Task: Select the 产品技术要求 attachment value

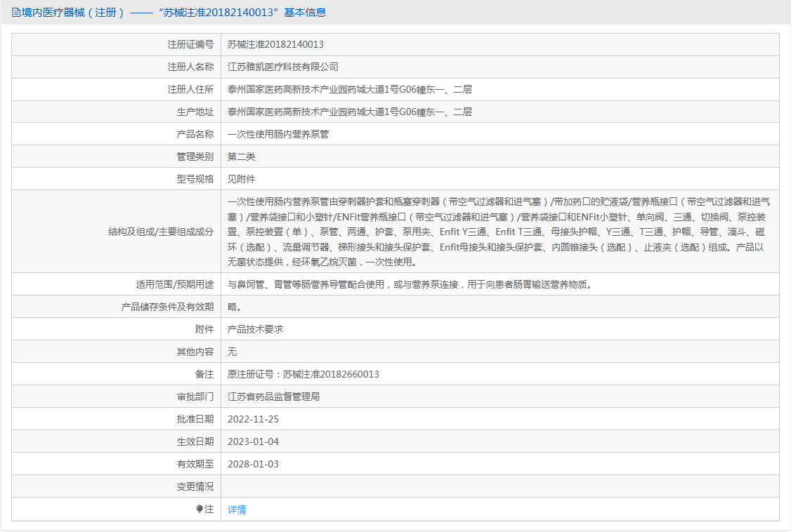Action: coord(255,329)
